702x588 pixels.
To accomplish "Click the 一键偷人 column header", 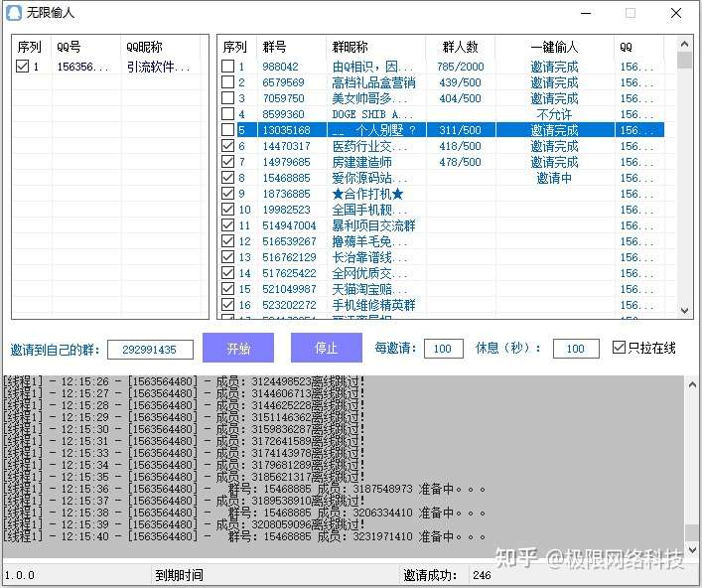I will [554, 47].
